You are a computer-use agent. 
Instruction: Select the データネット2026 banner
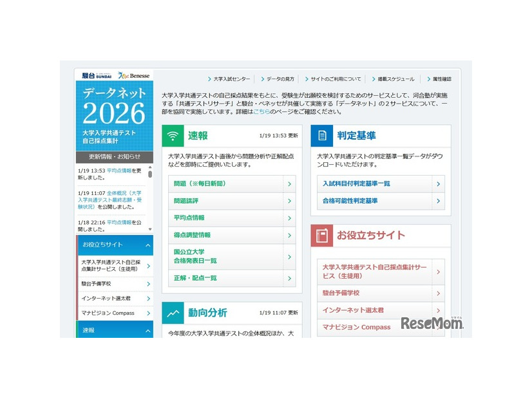pyautogui.click(x=114, y=116)
